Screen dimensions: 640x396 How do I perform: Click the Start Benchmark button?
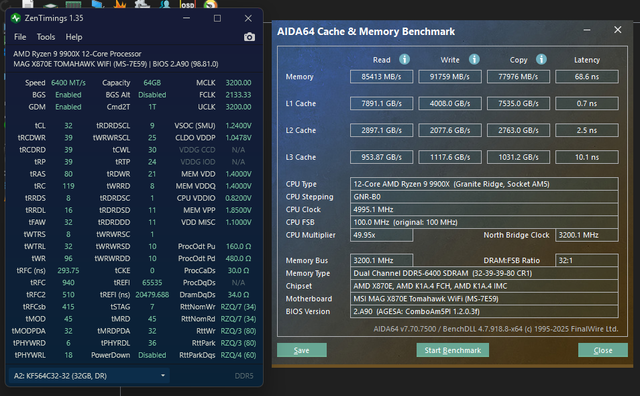(452, 350)
